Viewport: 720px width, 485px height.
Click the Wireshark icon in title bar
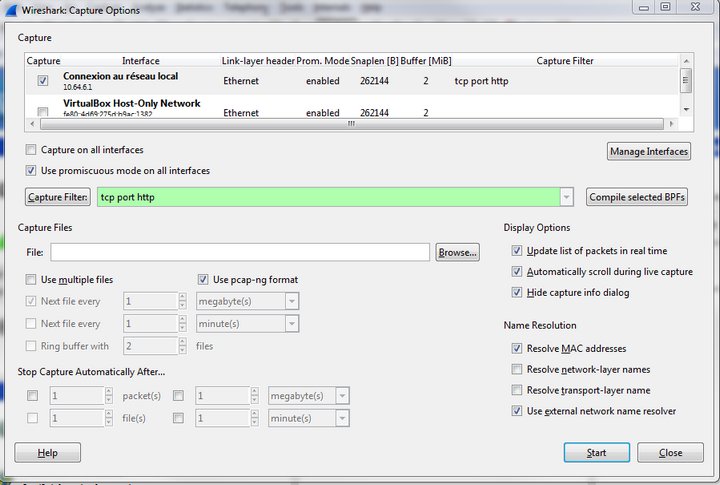pyautogui.click(x=9, y=6)
